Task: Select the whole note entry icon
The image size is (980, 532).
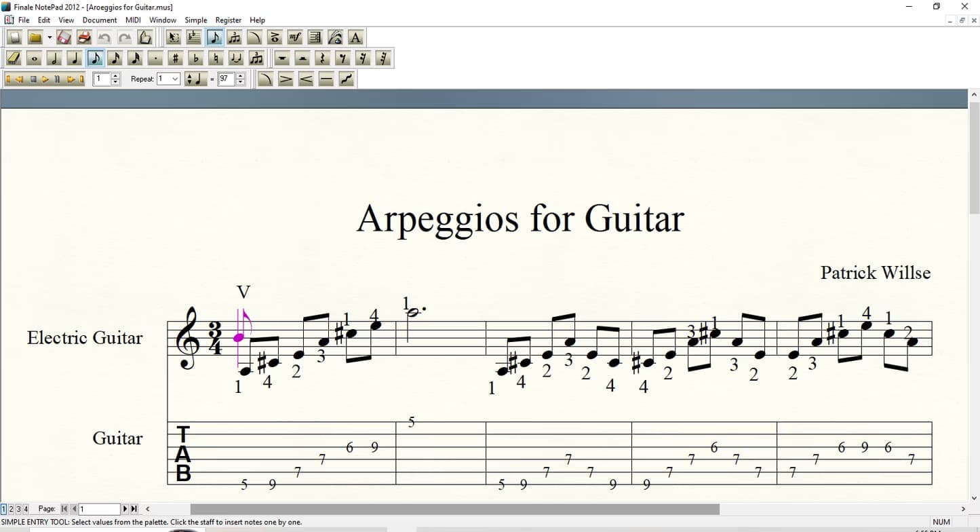Action: [x=34, y=58]
